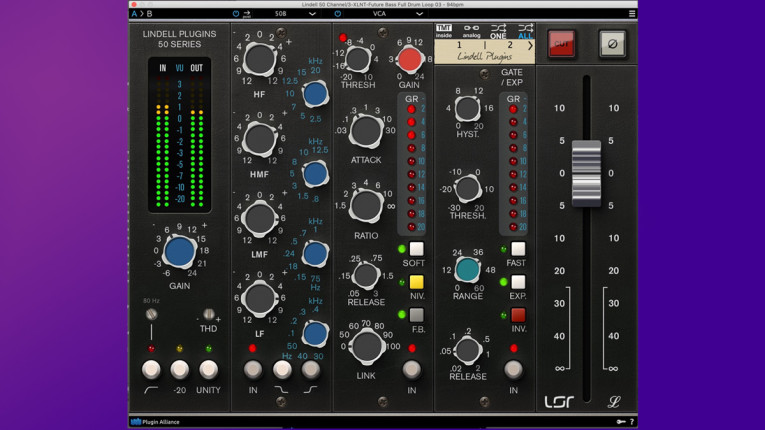Click the HF frequency blue knob

(x=315, y=94)
